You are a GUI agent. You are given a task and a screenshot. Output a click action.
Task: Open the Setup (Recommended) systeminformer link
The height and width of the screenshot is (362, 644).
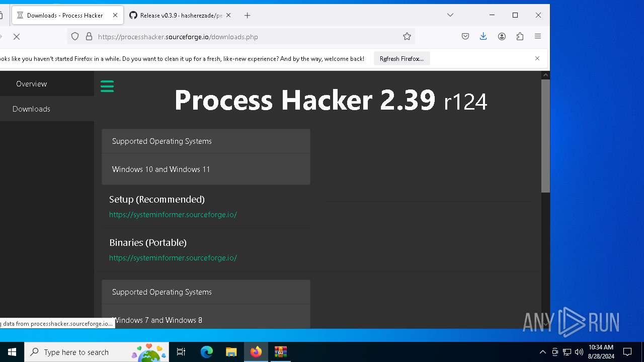click(173, 215)
